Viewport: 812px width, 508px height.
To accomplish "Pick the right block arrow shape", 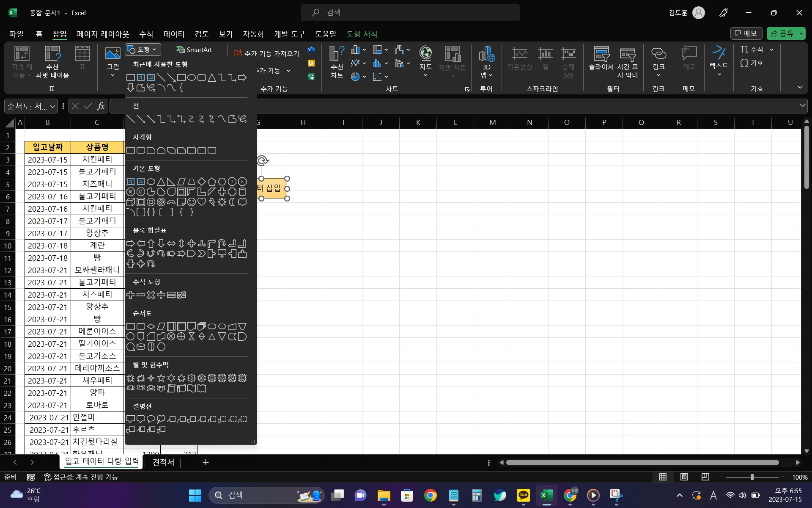I will pos(131,243).
